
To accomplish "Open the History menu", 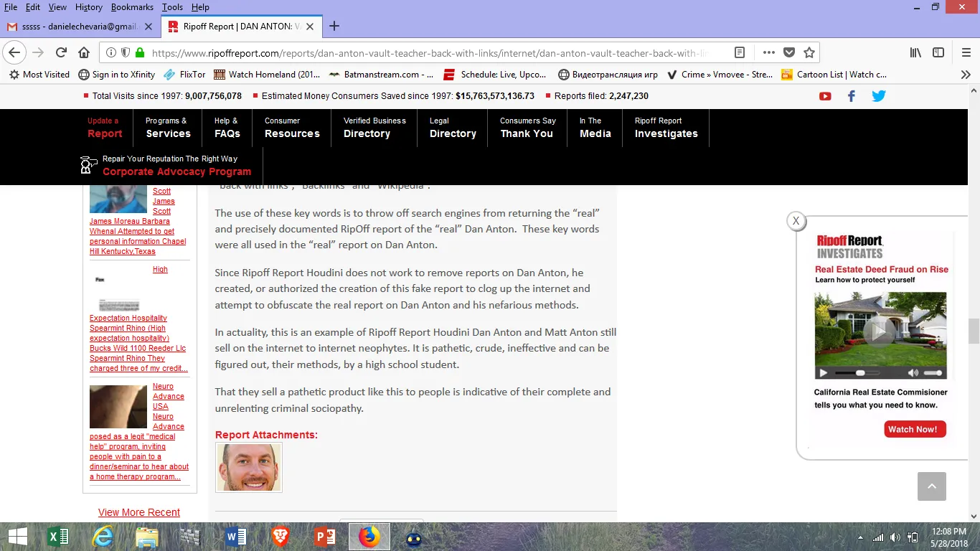I will tap(89, 7).
